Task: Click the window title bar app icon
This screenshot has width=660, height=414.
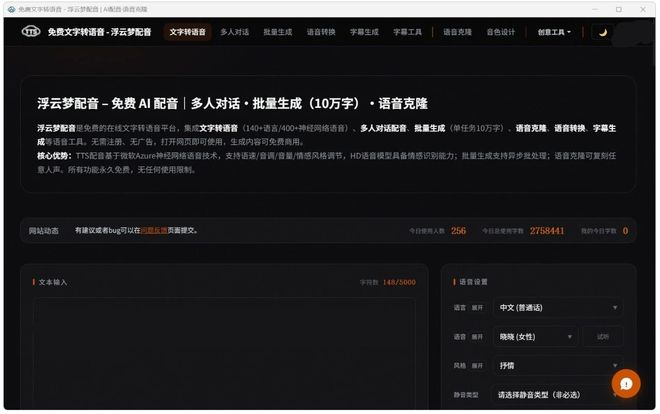Action: [x=11, y=9]
